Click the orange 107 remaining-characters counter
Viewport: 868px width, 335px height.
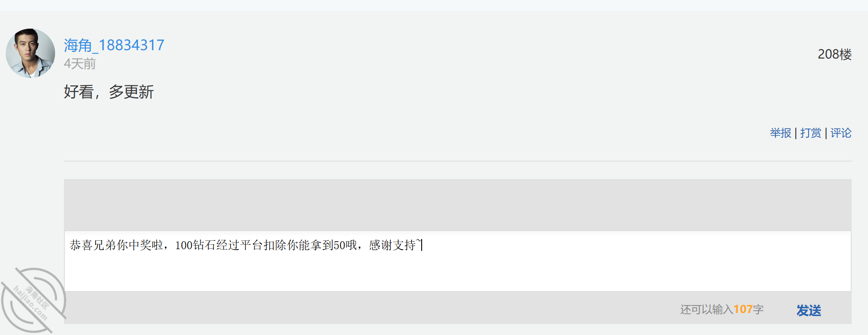[743, 309]
